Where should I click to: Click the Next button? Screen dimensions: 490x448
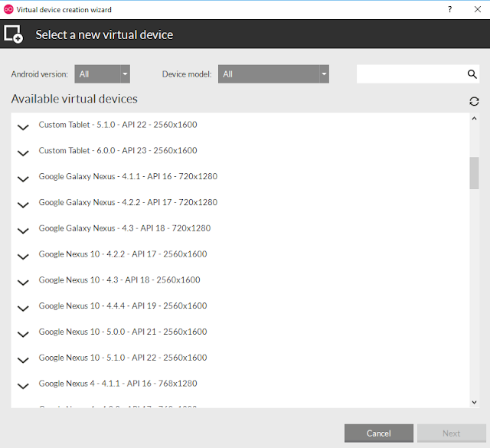coord(451,433)
